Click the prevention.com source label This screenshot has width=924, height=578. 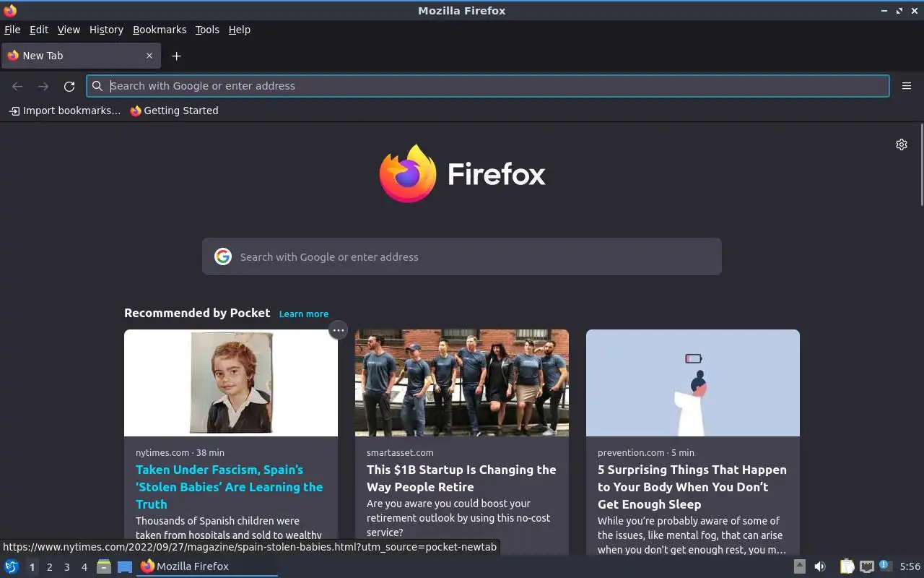click(x=631, y=452)
